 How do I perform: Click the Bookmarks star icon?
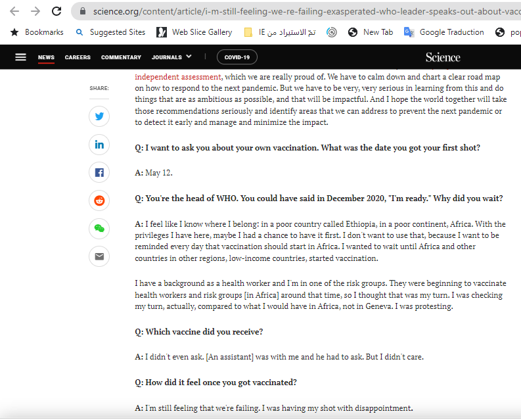(14, 32)
